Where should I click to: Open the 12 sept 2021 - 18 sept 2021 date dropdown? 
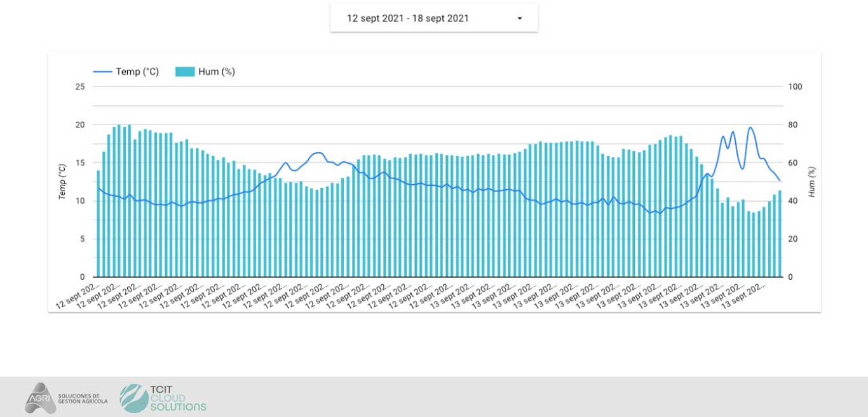click(434, 18)
